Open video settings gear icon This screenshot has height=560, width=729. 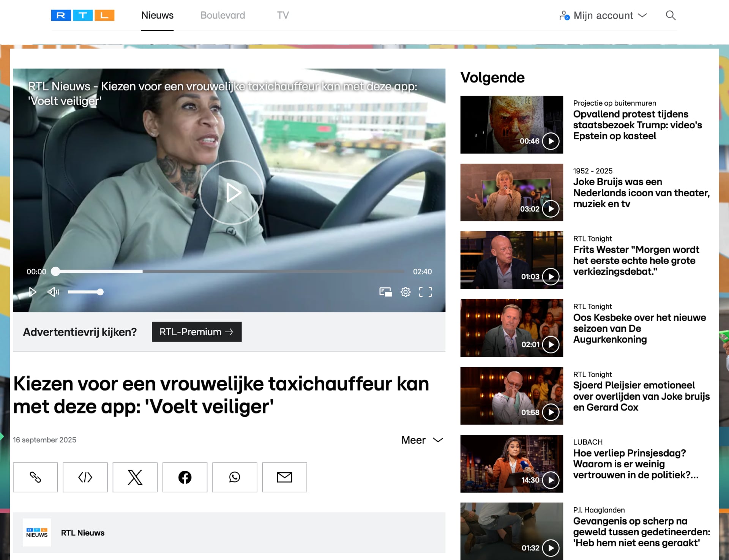[x=406, y=292]
